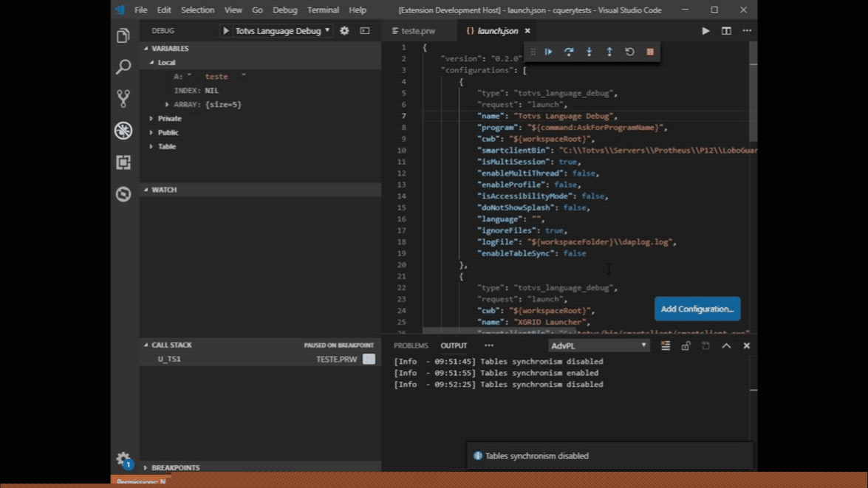Close the launch.json tab
The image size is (868, 488).
[x=527, y=31]
